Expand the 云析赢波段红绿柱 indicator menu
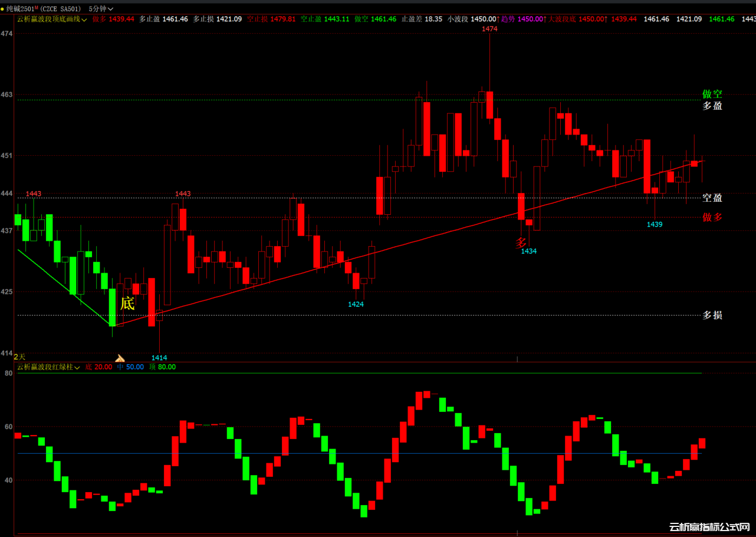The height and width of the screenshot is (537, 756). pos(48,367)
